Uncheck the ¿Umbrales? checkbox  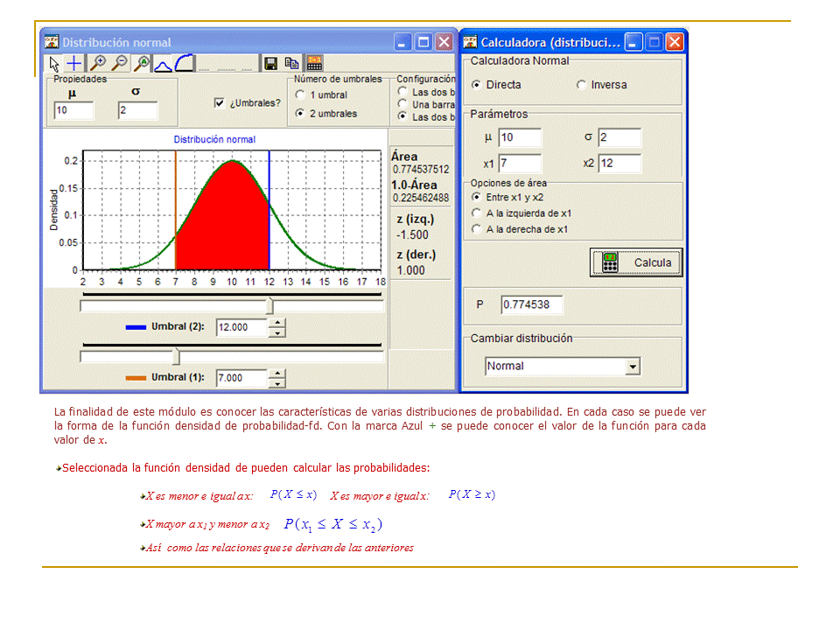(x=220, y=102)
